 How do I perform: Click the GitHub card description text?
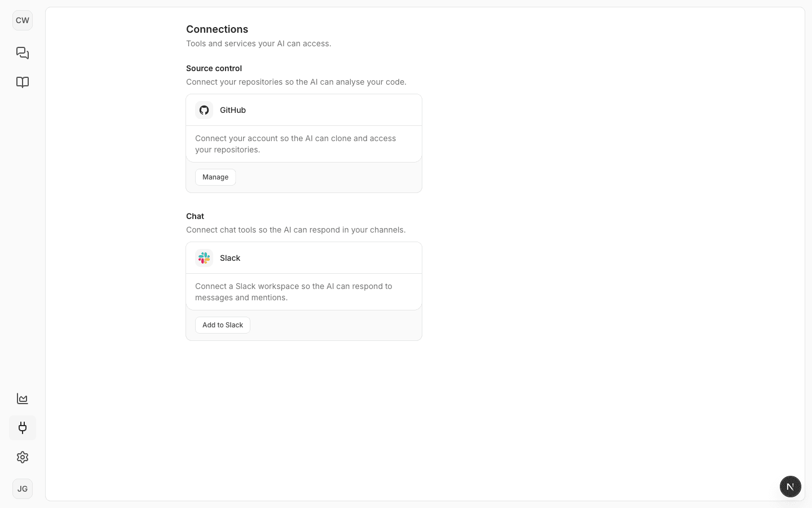pos(295,144)
